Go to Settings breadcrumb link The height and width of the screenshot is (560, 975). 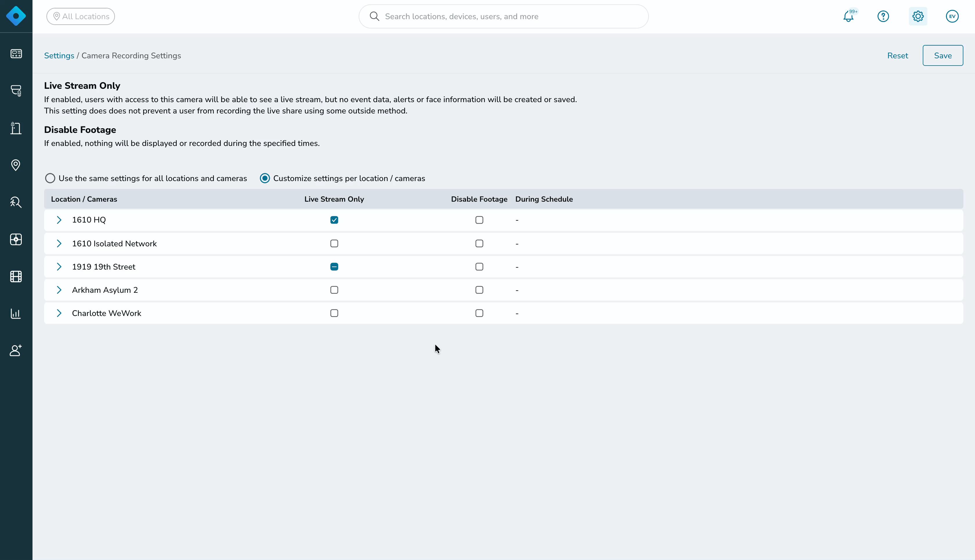[59, 56]
